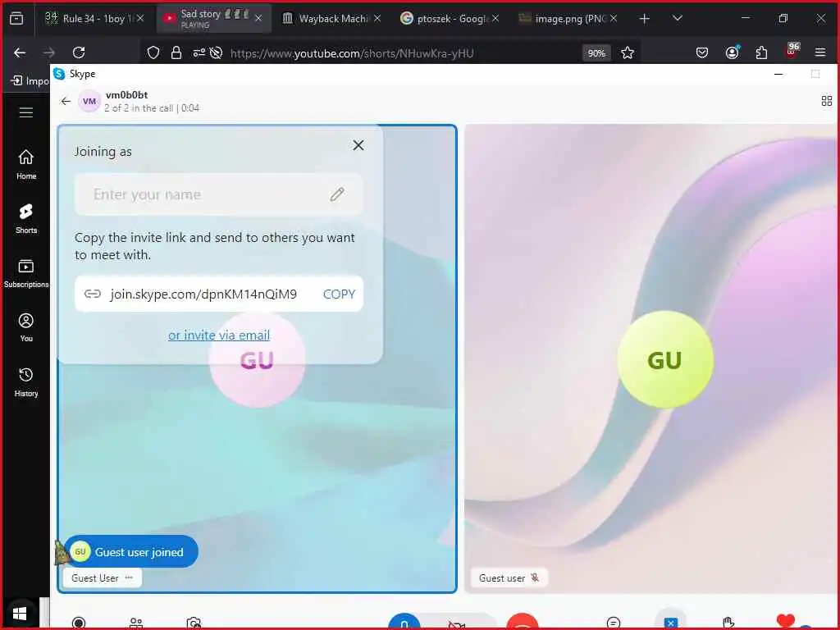Click the blocked autoplay icon in address bar
Image resolution: width=840 pixels, height=630 pixels.
216,52
